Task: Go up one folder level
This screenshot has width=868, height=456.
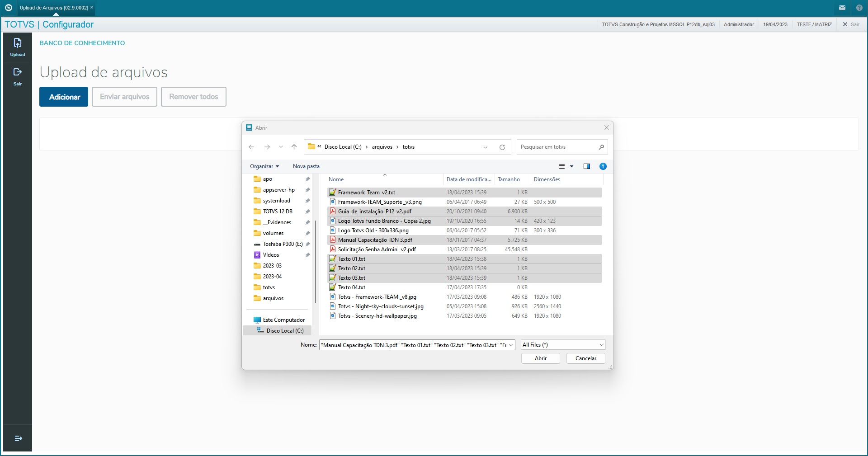Action: click(294, 147)
